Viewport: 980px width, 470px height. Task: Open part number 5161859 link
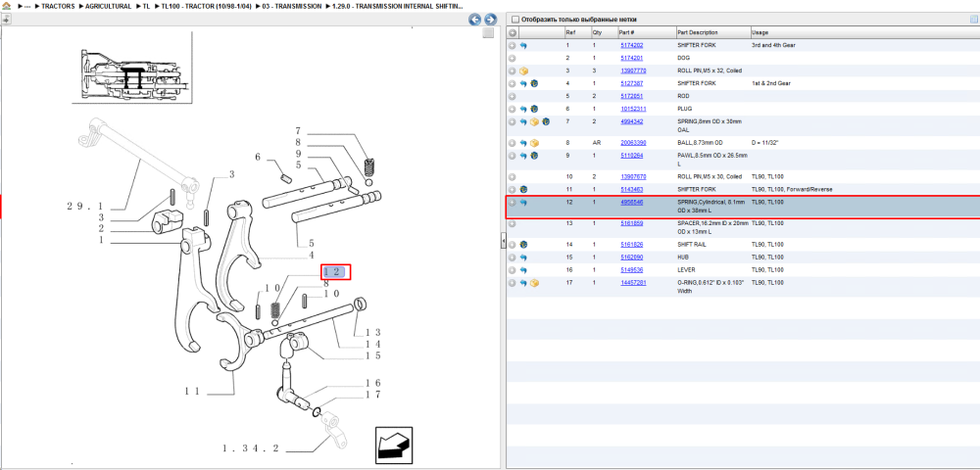631,223
